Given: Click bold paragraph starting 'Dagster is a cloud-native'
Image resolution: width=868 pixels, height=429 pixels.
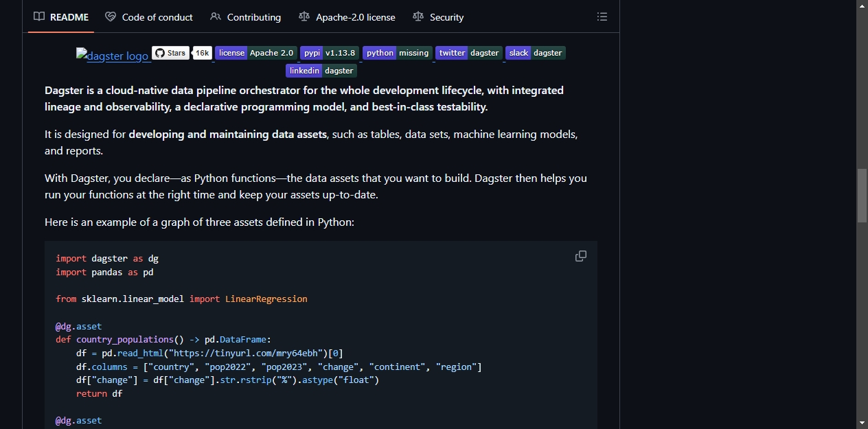Looking at the screenshot, I should pos(304,99).
